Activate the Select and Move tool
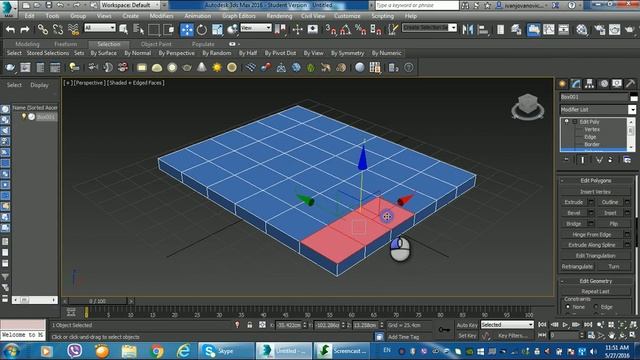The width and height of the screenshot is (640, 360). pyautogui.click(x=187, y=29)
